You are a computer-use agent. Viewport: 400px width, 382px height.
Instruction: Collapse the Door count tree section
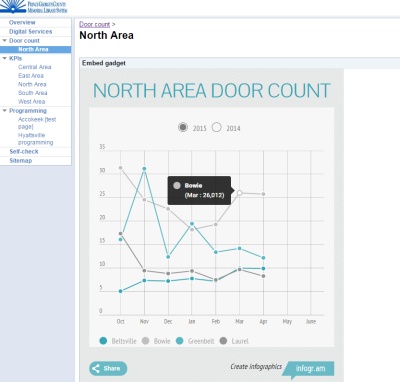coord(4,40)
